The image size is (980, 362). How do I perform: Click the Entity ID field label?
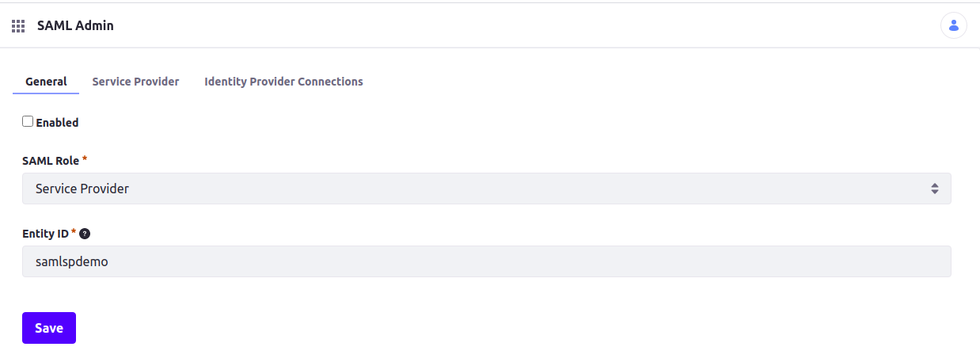tap(45, 234)
